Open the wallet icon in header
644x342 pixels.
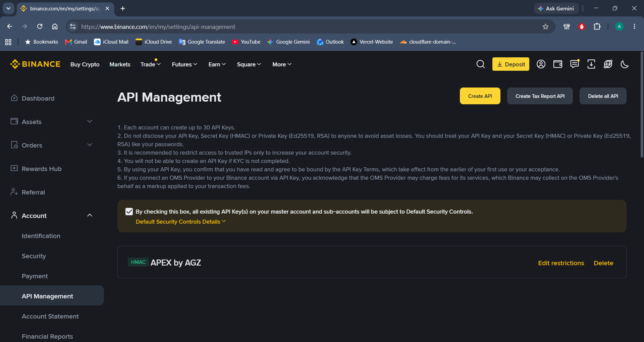click(x=558, y=64)
